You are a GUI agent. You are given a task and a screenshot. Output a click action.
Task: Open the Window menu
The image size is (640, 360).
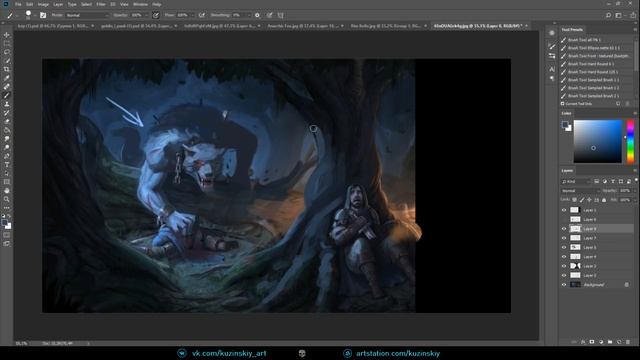[x=140, y=4]
